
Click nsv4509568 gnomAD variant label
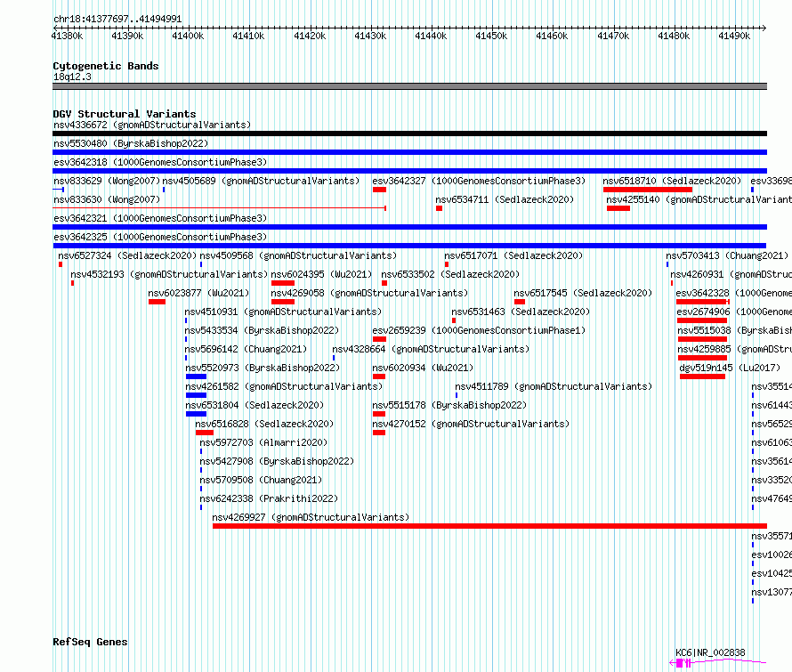point(298,255)
